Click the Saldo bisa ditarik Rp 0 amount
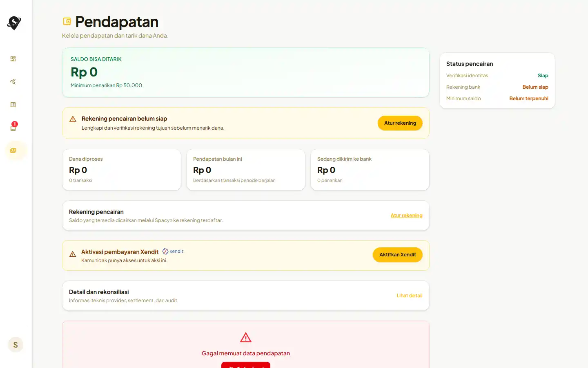588x368 pixels. pos(84,72)
